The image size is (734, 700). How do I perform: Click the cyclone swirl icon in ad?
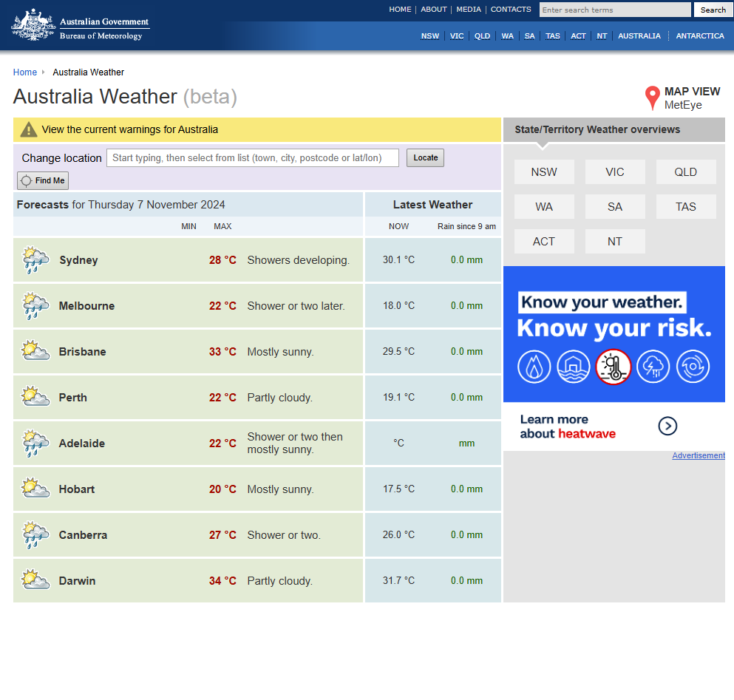coord(693,367)
